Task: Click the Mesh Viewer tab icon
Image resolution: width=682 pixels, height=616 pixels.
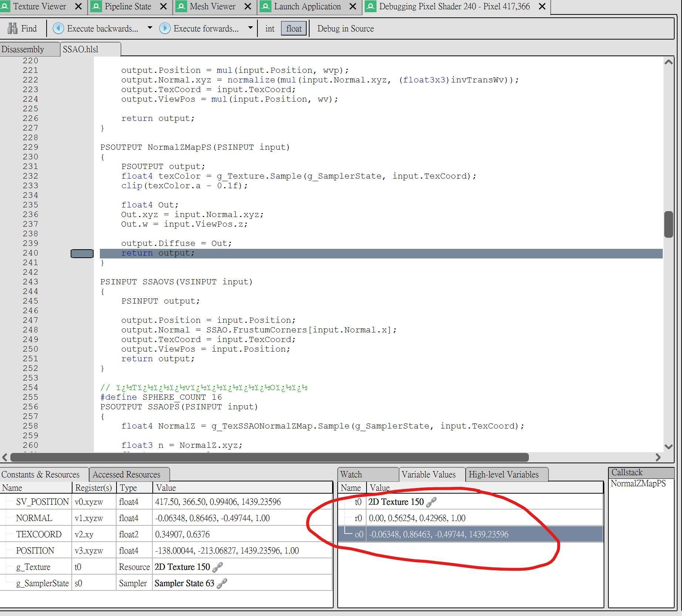Action: (x=181, y=6)
